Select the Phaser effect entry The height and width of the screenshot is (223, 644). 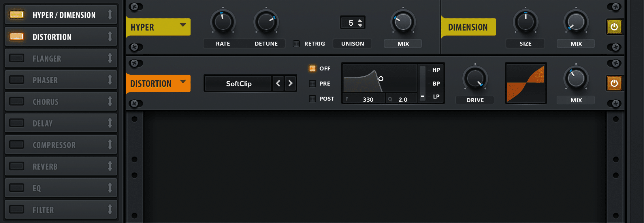coord(61,80)
